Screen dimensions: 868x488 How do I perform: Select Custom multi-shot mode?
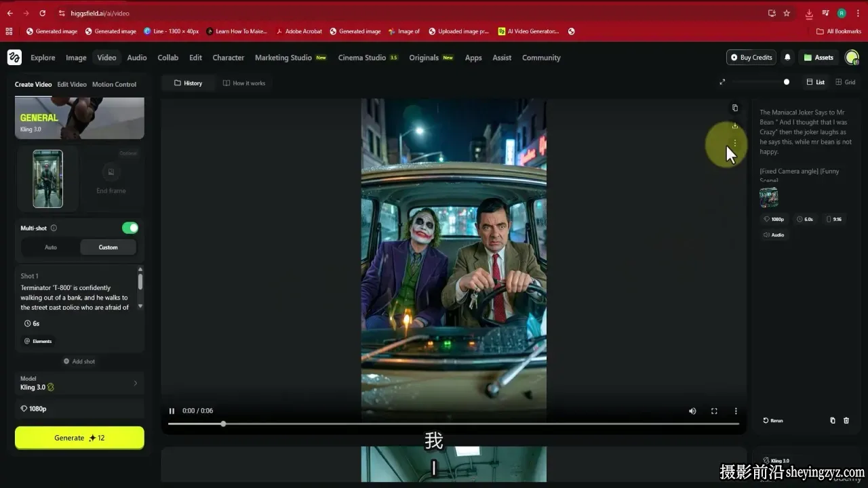tap(108, 247)
